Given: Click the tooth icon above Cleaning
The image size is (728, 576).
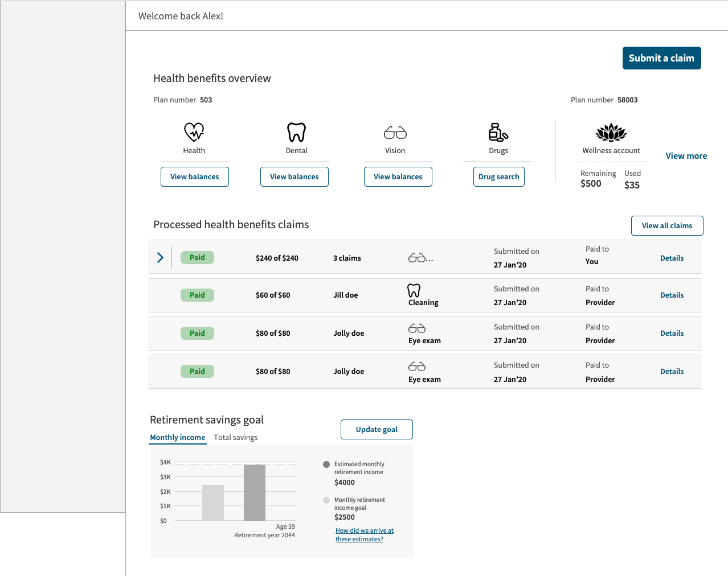Looking at the screenshot, I should pos(414,290).
